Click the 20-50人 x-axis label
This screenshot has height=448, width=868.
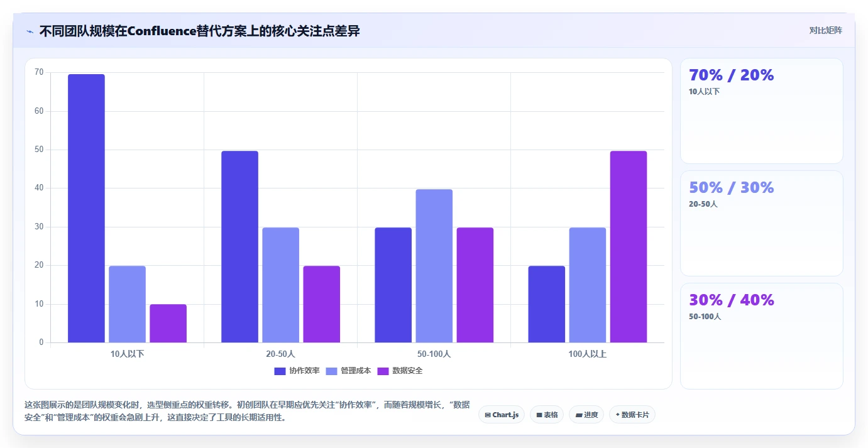pos(280,354)
